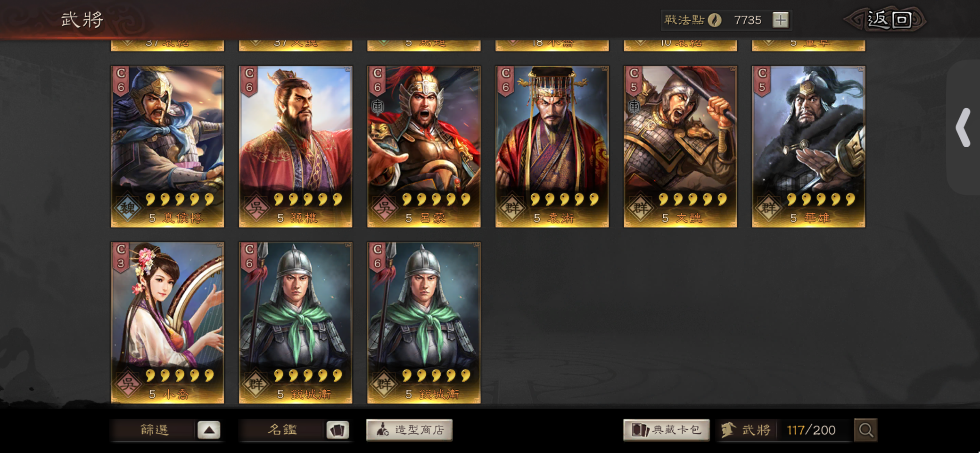Viewport: 980px width, 453px height.
Task: Select the 袁術 general card
Action: tap(552, 147)
